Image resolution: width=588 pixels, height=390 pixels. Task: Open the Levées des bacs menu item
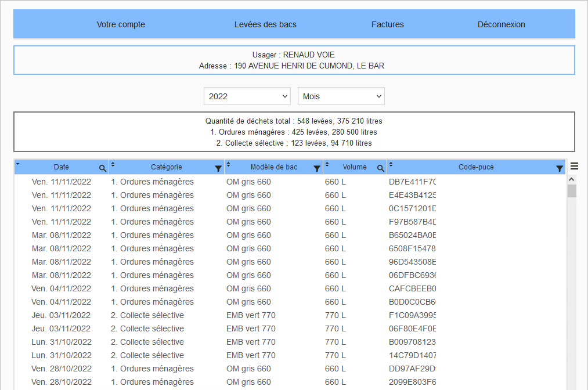pos(265,24)
